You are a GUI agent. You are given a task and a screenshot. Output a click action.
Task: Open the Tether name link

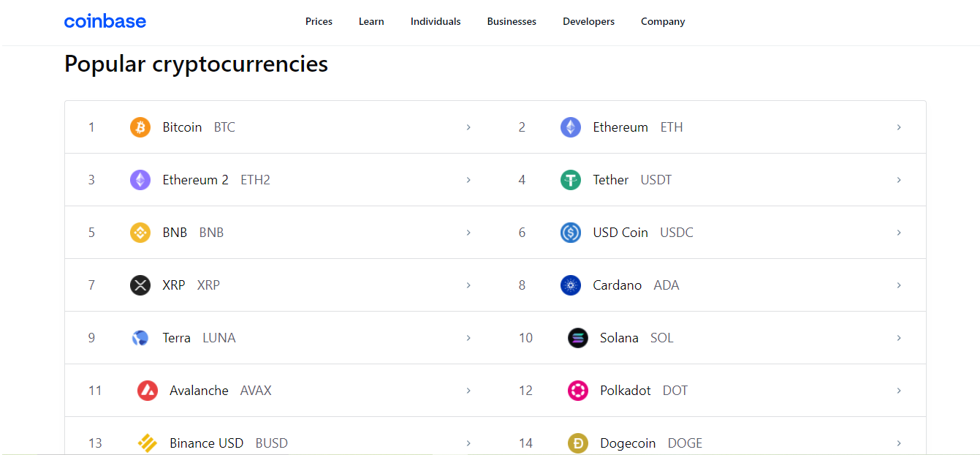point(611,180)
